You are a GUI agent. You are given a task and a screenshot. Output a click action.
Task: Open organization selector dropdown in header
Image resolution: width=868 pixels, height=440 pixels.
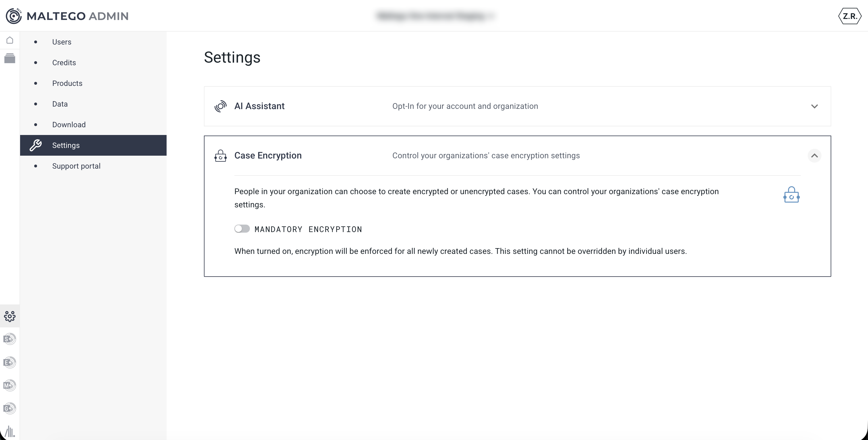(x=435, y=16)
